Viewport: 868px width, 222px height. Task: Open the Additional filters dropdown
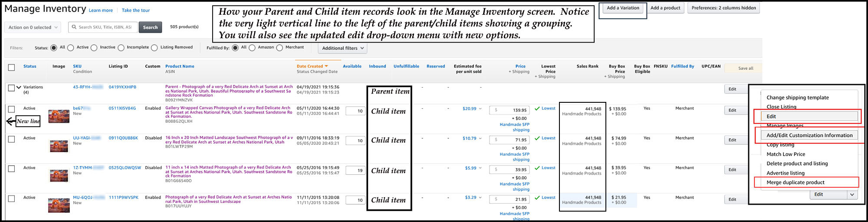[342, 48]
